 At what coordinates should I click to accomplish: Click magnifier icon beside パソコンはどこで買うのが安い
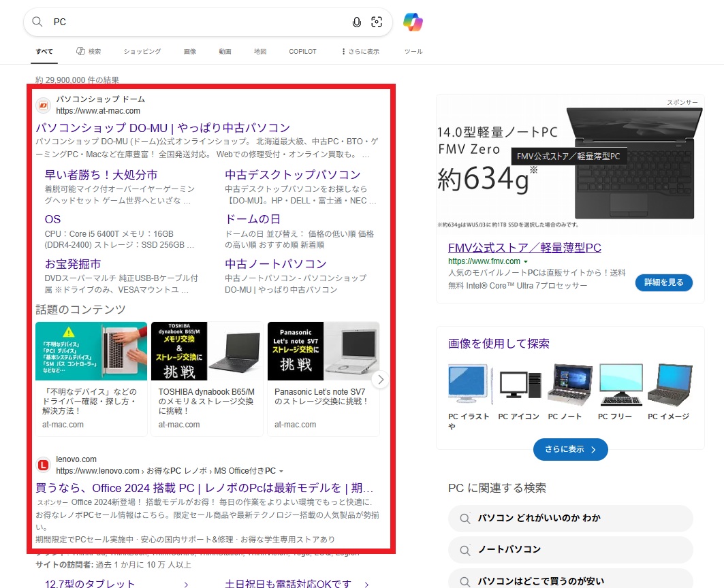(465, 582)
